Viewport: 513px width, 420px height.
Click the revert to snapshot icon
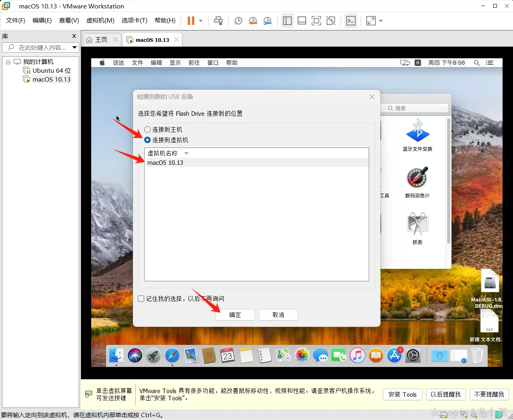(x=253, y=21)
